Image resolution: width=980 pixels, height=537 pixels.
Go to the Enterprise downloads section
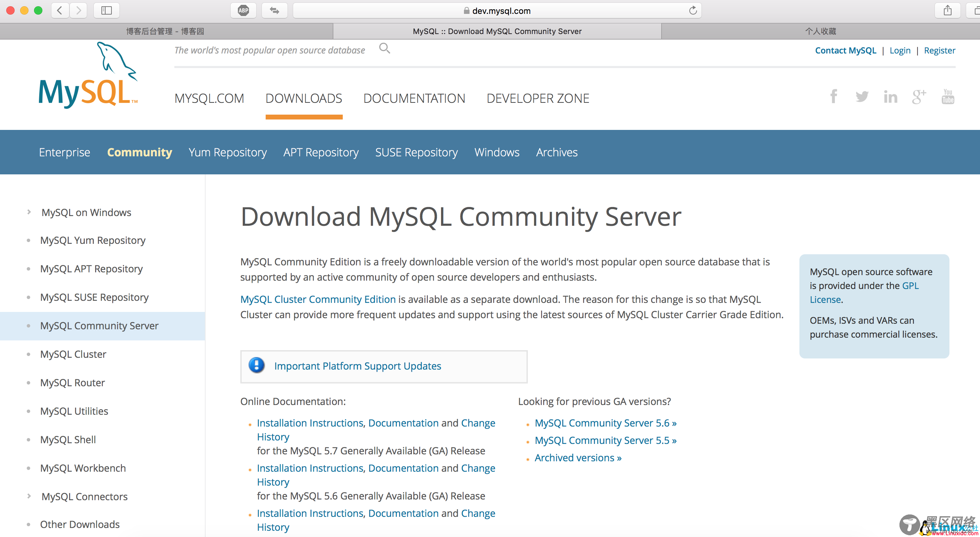65,152
